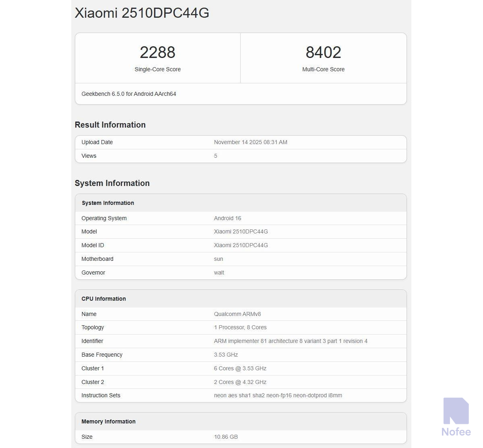
Task: Click the Xiaomi 2510DPC44G page title
Action: point(142,13)
